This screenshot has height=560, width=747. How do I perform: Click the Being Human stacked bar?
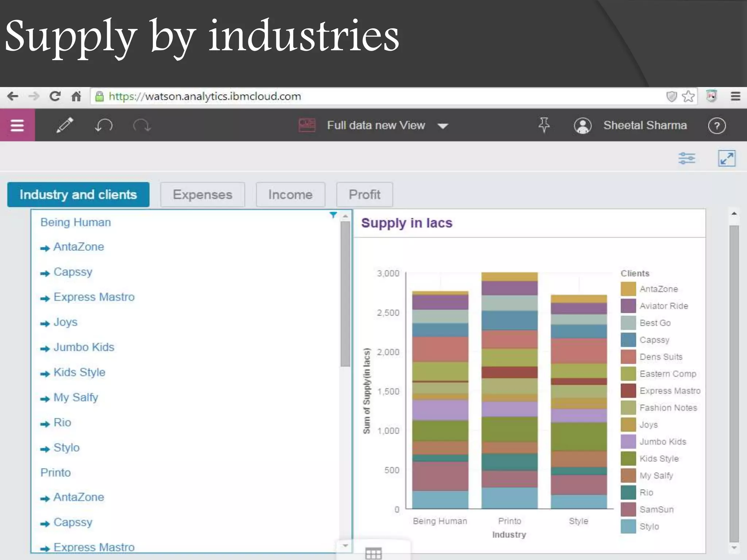(x=440, y=400)
